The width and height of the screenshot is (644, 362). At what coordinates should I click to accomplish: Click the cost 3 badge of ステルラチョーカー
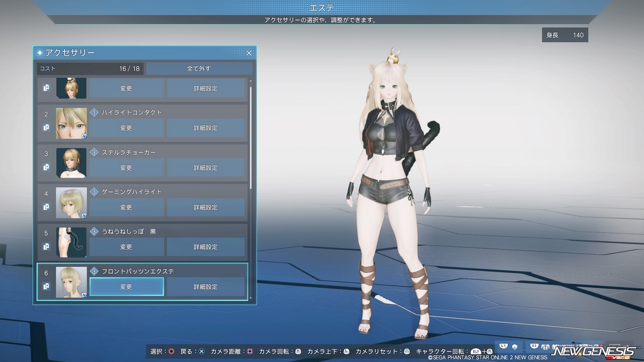(x=94, y=152)
